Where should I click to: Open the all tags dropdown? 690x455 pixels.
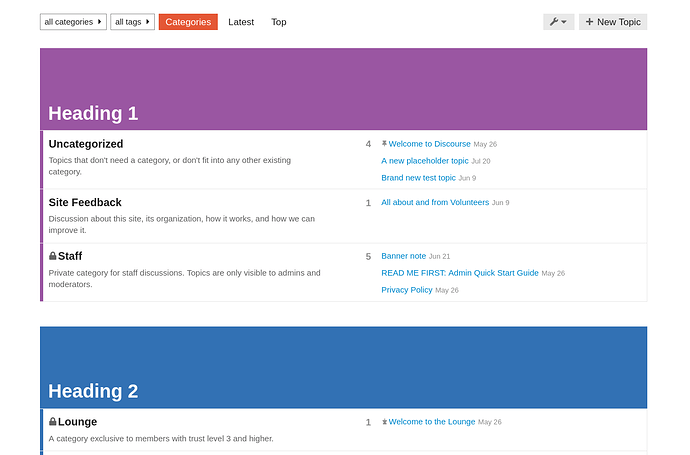132,22
